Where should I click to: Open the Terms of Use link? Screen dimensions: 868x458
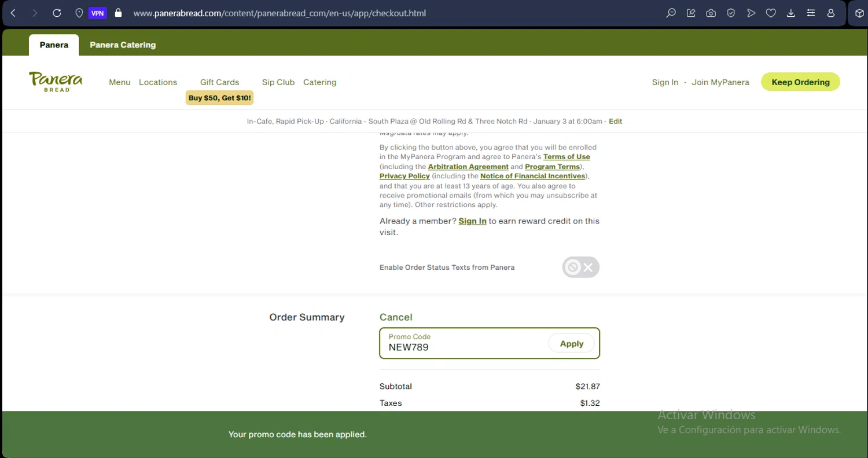coord(567,157)
